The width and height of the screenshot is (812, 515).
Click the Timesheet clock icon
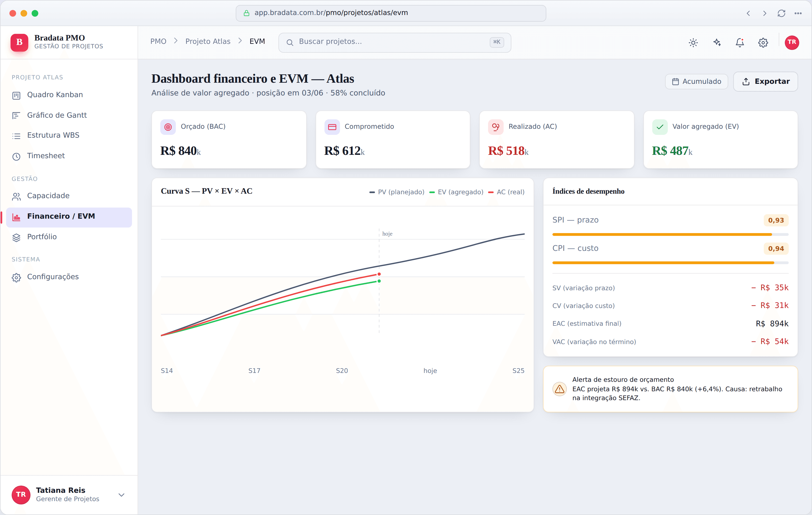pyautogui.click(x=16, y=156)
